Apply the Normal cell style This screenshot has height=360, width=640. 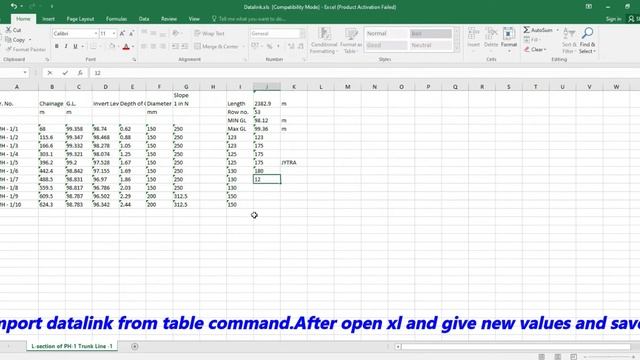tap(387, 33)
